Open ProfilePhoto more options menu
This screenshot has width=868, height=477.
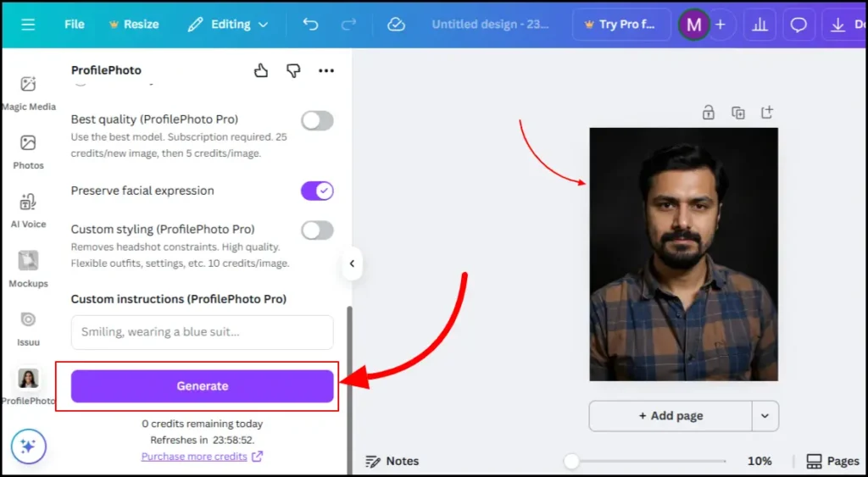(x=326, y=70)
